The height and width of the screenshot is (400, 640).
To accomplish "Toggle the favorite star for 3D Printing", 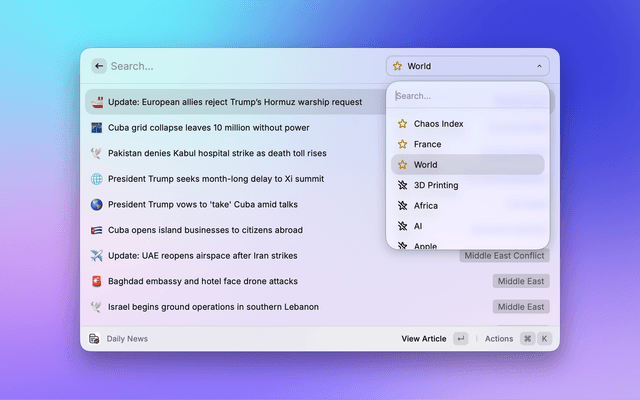I will [x=402, y=185].
